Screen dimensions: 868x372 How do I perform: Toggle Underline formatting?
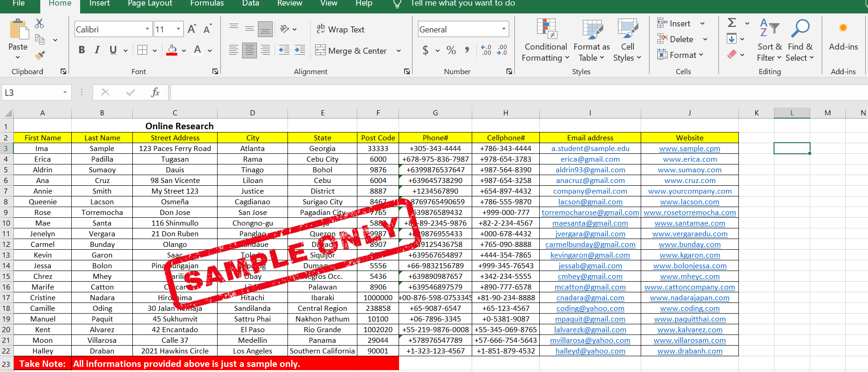(113, 50)
